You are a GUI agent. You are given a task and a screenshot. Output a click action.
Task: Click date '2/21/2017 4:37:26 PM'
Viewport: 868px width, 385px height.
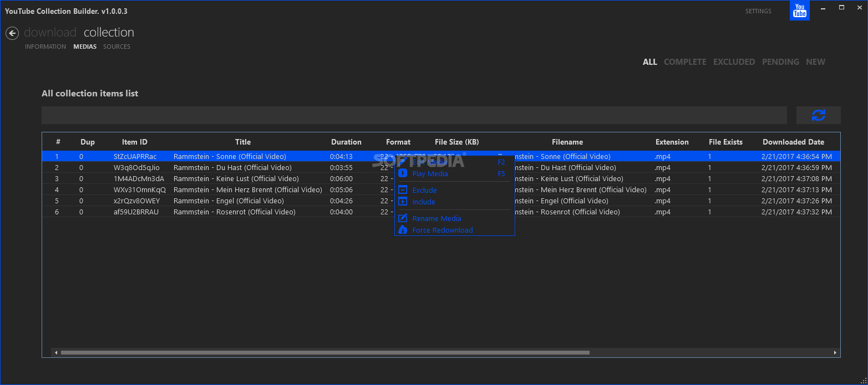[796, 201]
